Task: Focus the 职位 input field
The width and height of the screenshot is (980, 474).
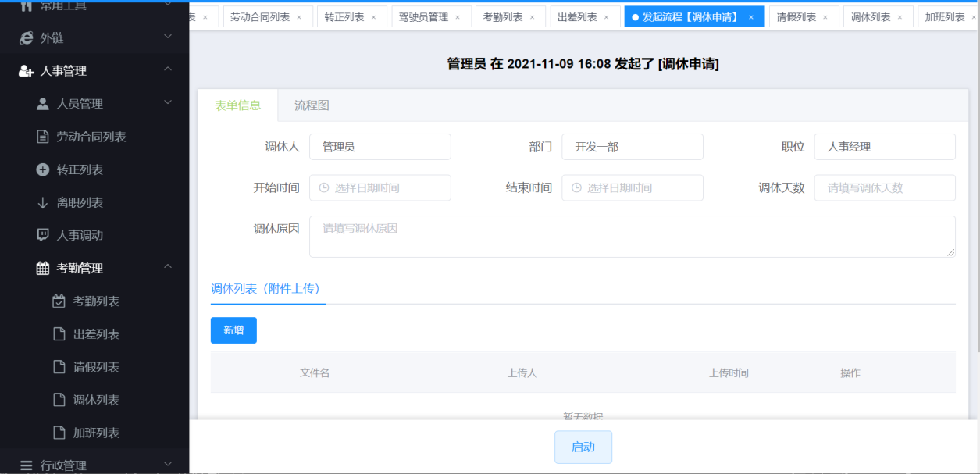Action: (885, 147)
